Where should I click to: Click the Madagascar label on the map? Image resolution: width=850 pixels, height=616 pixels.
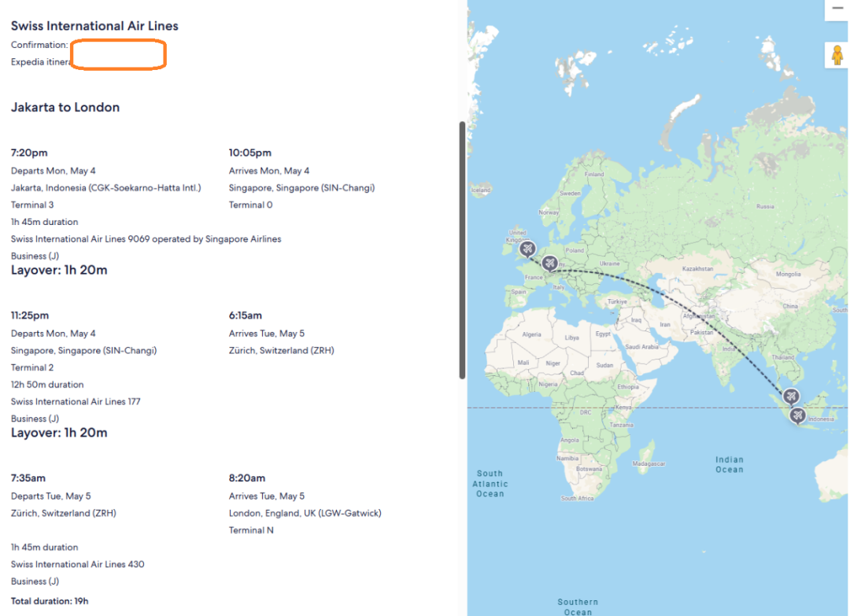(x=649, y=463)
